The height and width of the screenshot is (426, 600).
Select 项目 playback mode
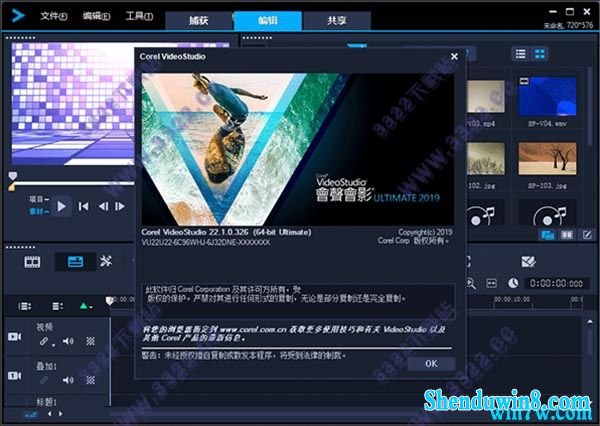(x=39, y=199)
